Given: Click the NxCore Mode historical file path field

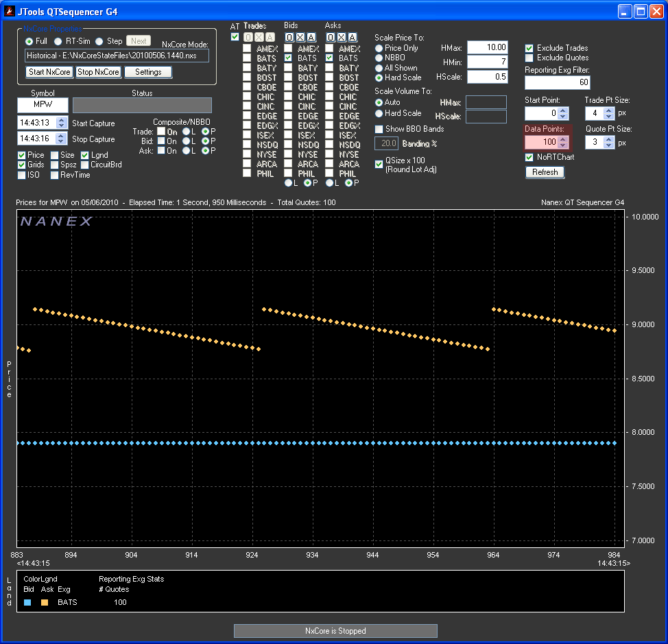Looking at the screenshot, I should [x=117, y=56].
